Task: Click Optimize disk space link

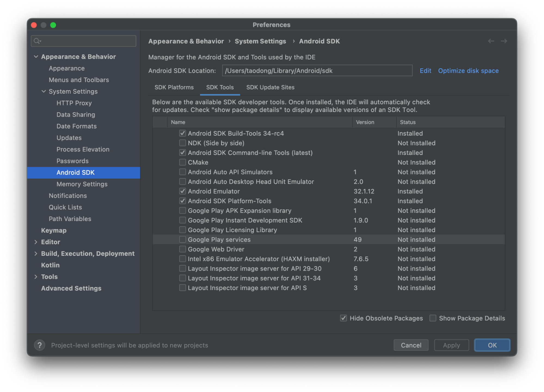Action: click(x=468, y=70)
